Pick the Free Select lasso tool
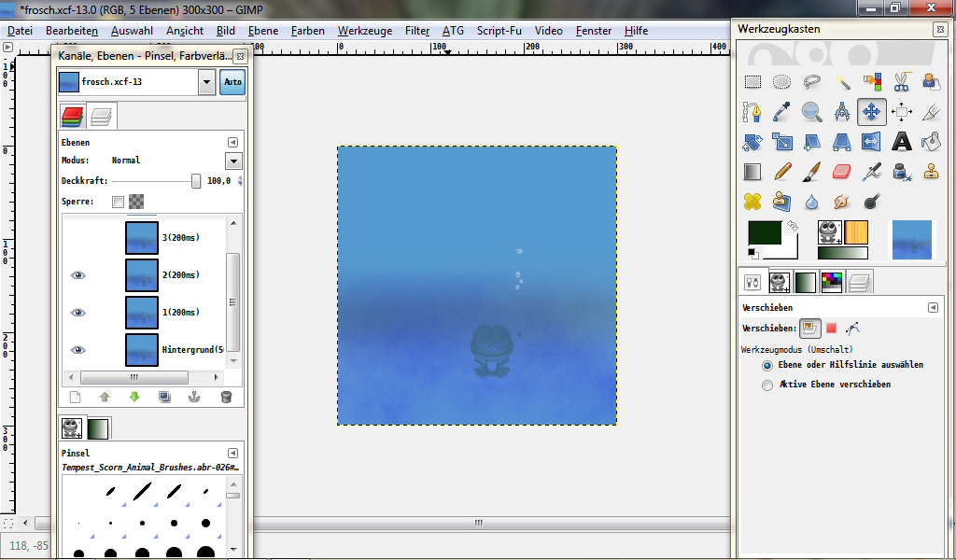The height and width of the screenshot is (560, 956). (812, 82)
